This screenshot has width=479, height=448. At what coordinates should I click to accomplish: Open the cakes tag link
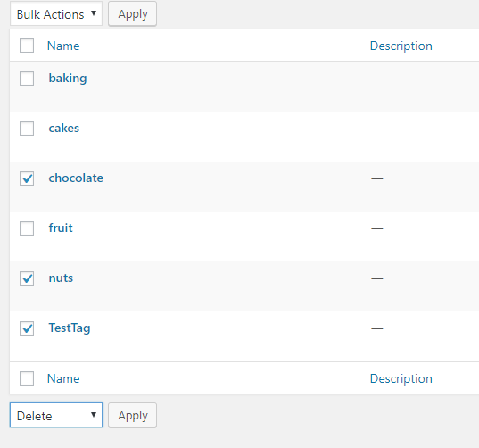(x=64, y=128)
